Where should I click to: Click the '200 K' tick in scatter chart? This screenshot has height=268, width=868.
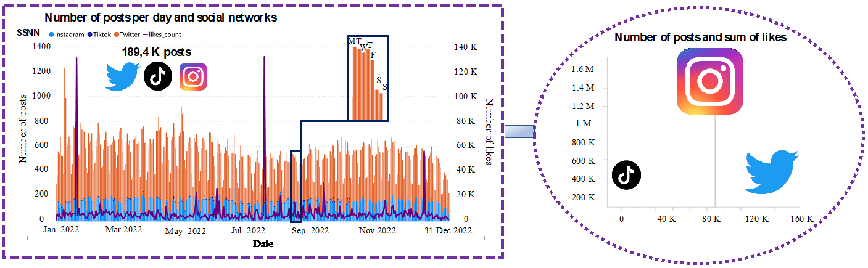[x=583, y=197]
